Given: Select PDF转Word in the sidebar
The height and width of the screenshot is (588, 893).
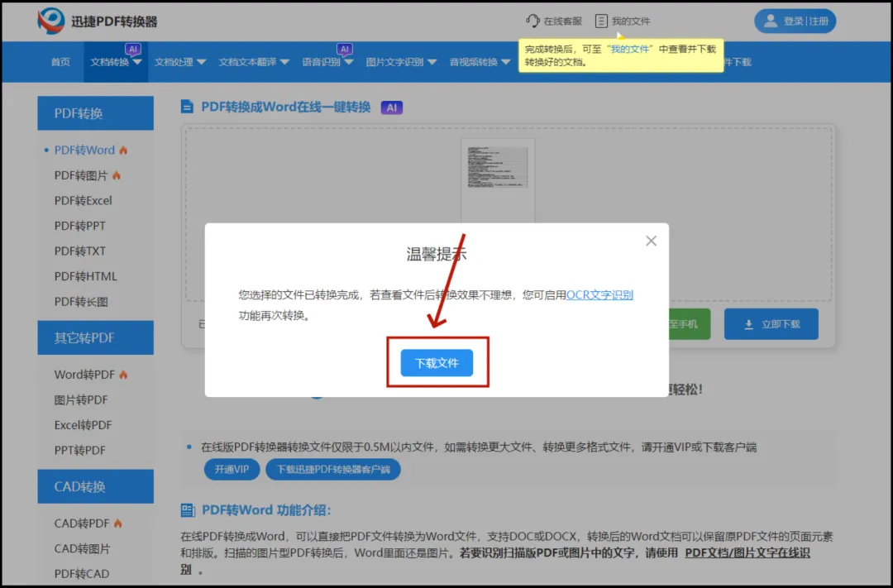Looking at the screenshot, I should coord(84,151).
